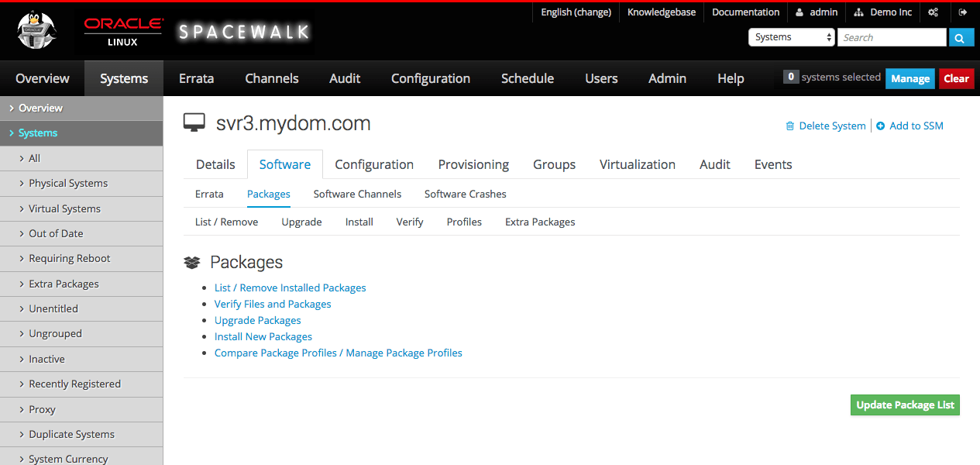
Task: Go to the Overview top menu
Action: tap(43, 78)
